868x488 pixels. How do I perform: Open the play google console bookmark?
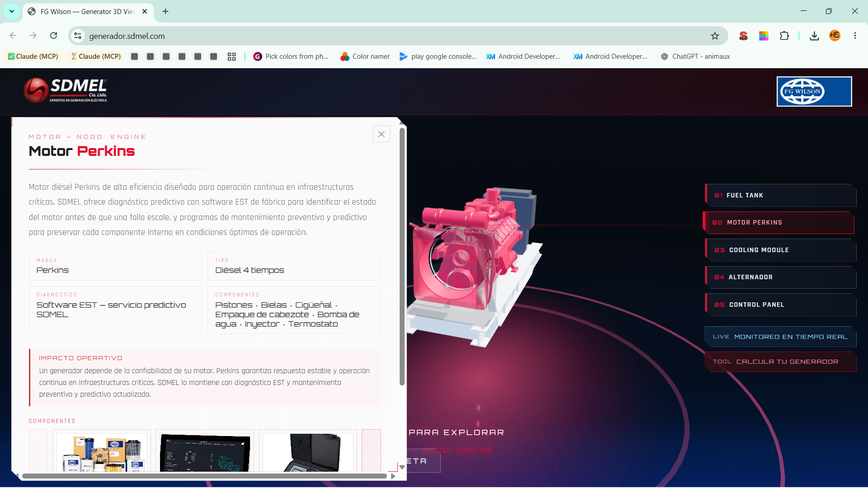438,56
